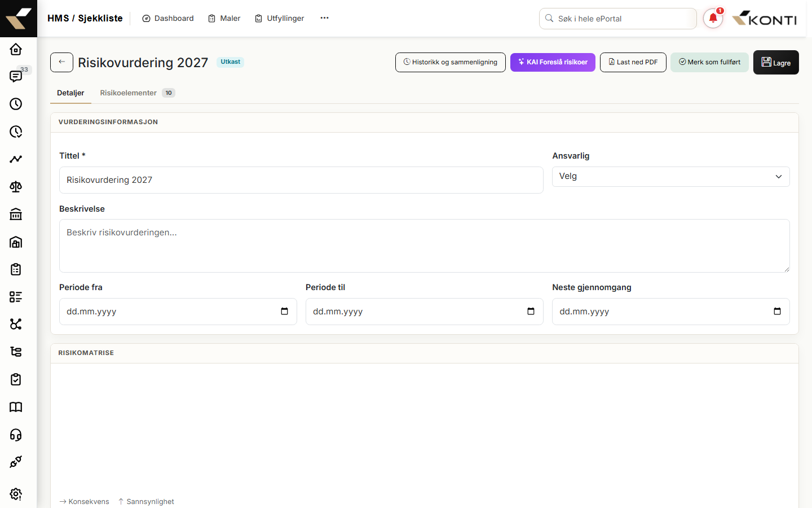Click into the Beskrivelse text area
The image size is (812, 508).
pos(425,246)
